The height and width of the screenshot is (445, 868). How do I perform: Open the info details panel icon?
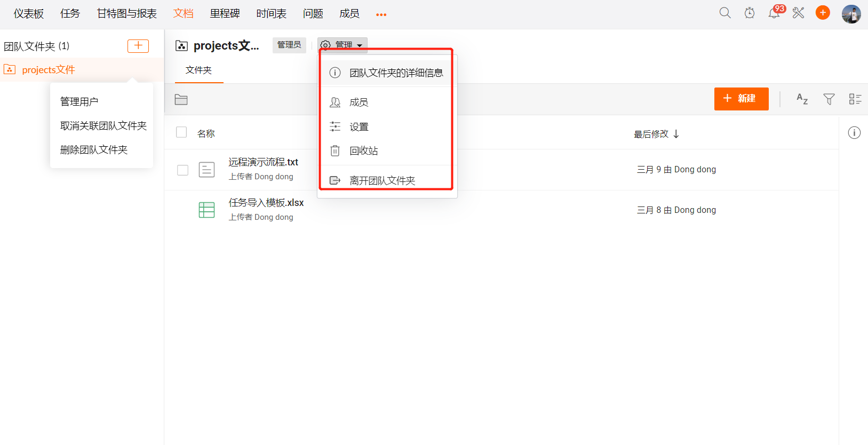[854, 133]
